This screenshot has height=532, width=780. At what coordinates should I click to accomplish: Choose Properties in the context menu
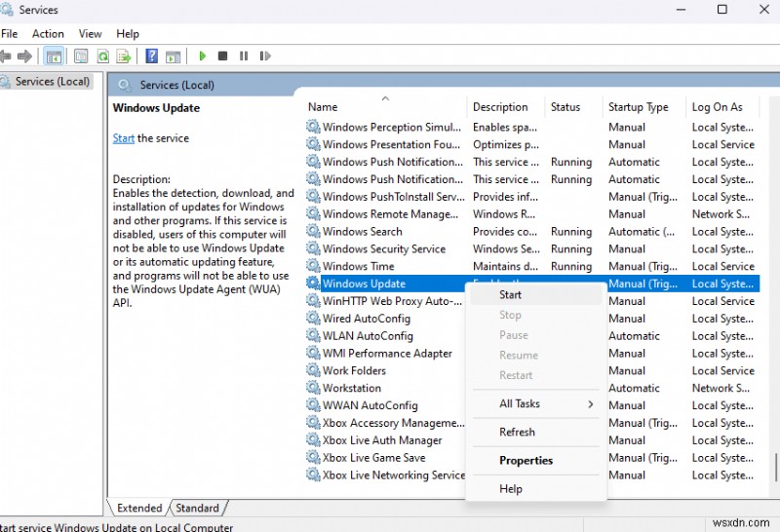click(x=535, y=461)
